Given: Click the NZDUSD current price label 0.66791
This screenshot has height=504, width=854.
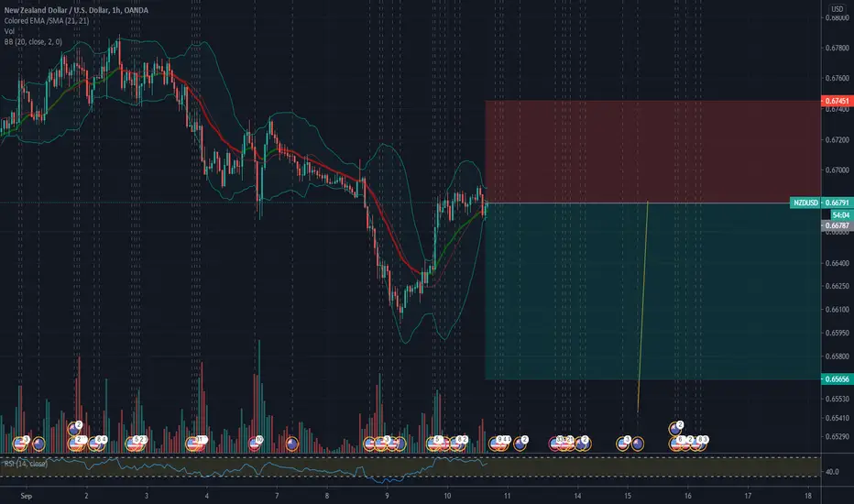Looking at the screenshot, I should click(821, 203).
